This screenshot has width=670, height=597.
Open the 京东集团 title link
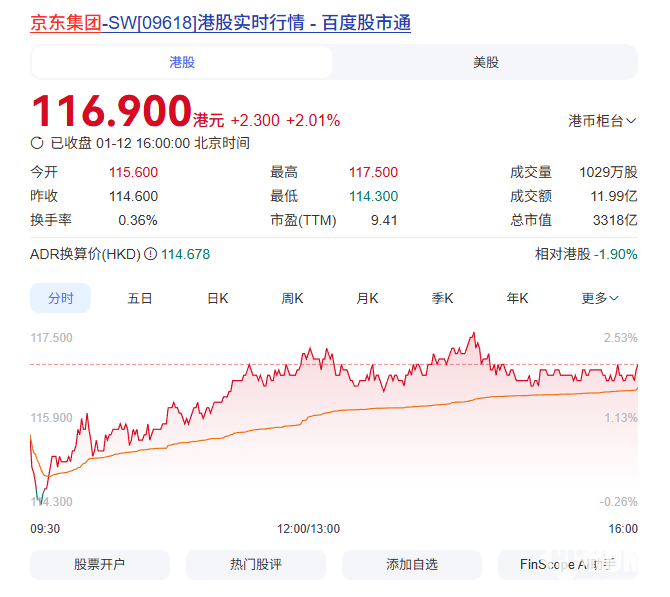point(66,23)
